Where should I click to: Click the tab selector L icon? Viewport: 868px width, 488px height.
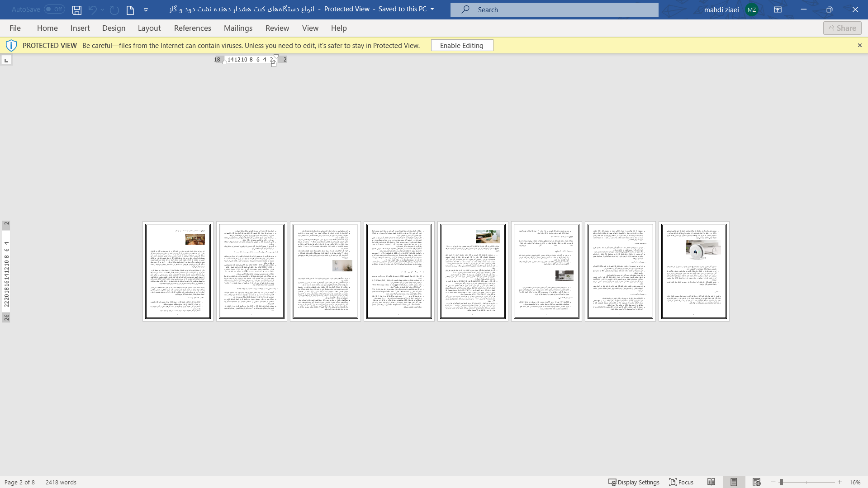[6, 60]
